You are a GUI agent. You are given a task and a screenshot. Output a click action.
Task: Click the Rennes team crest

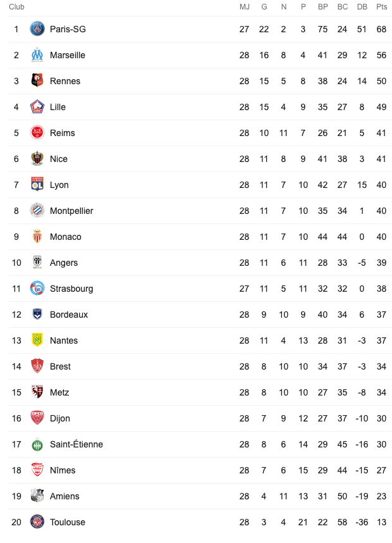pyautogui.click(x=37, y=81)
